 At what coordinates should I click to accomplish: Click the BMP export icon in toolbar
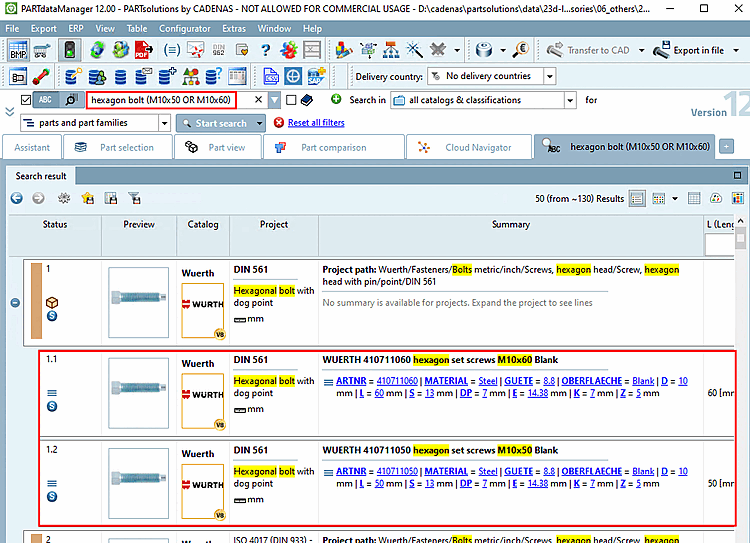pyautogui.click(x=19, y=50)
